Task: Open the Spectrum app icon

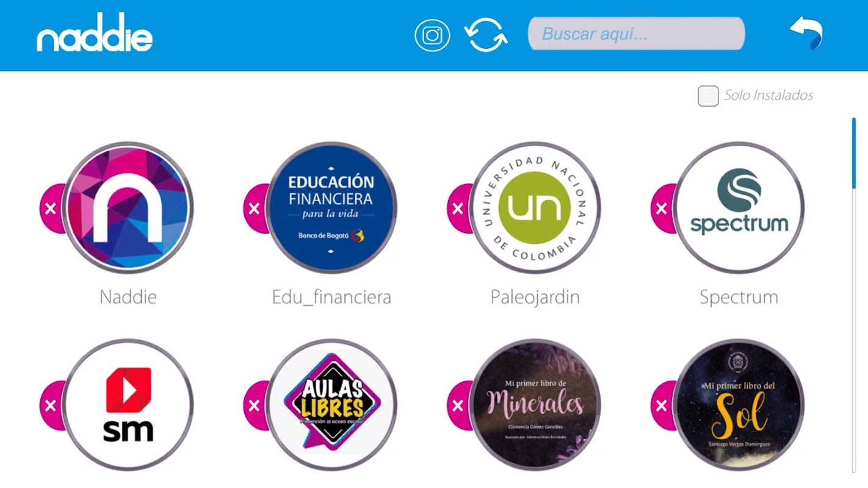Action: pos(739,207)
